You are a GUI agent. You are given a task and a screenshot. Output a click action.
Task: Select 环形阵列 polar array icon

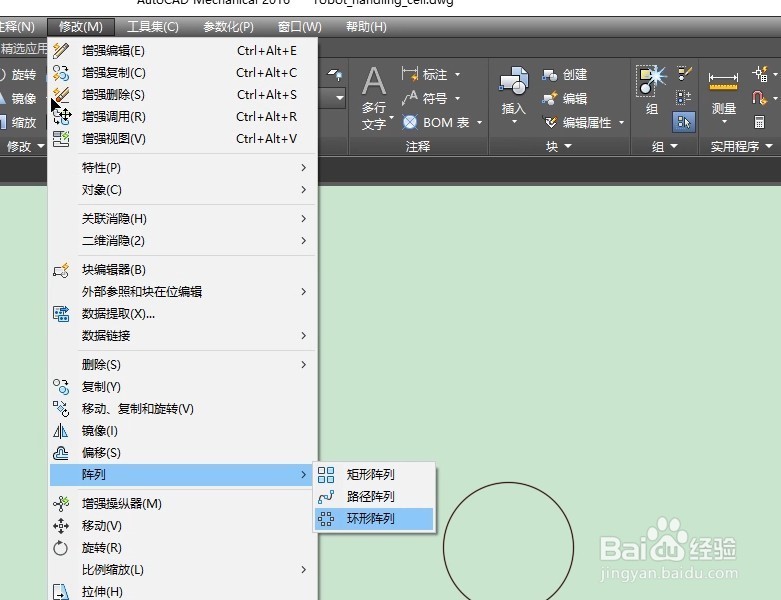[x=326, y=519]
